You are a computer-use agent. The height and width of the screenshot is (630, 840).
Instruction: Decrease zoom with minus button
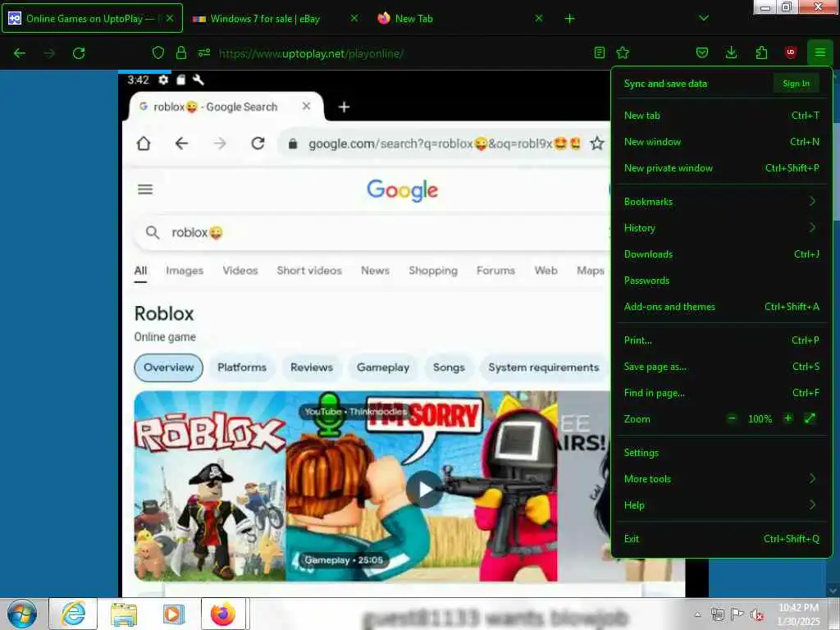732,418
